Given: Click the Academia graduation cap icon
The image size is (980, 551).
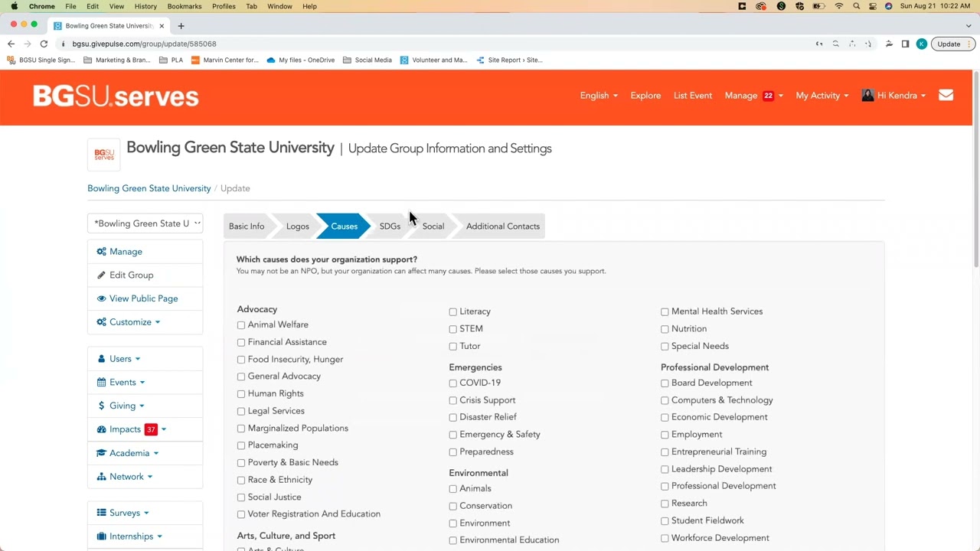Looking at the screenshot, I should [x=101, y=453].
